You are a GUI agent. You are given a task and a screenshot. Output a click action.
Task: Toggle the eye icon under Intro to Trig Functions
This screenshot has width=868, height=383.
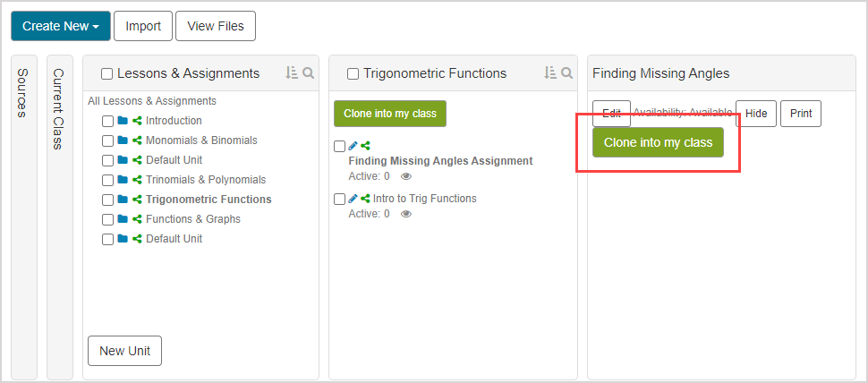point(406,214)
